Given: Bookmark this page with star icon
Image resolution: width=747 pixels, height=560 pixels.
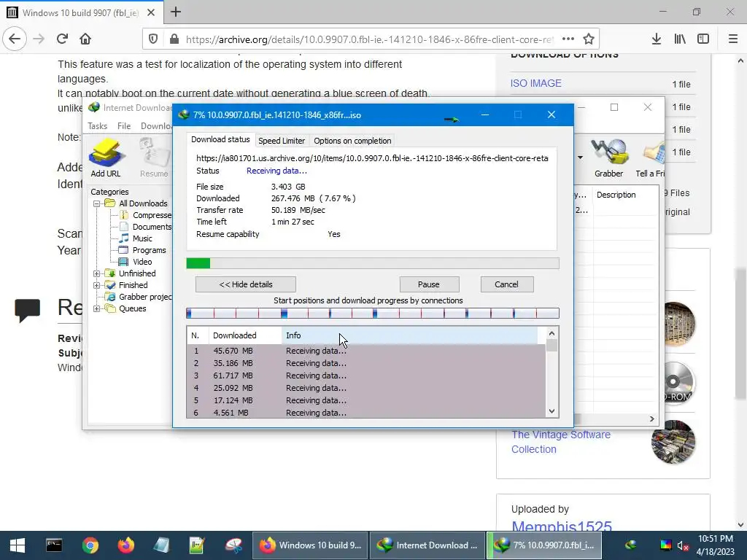Looking at the screenshot, I should point(589,39).
